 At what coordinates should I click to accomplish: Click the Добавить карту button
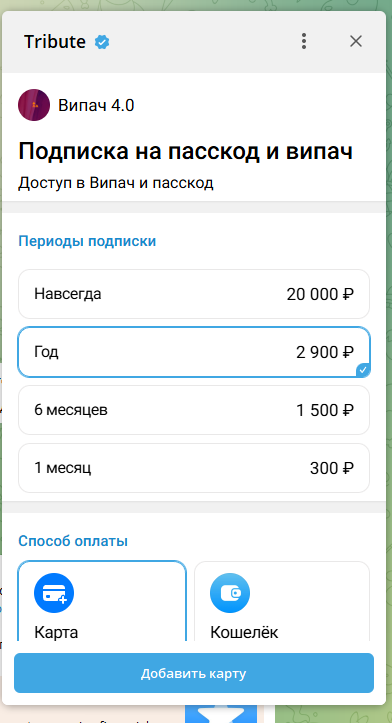[x=194, y=673]
